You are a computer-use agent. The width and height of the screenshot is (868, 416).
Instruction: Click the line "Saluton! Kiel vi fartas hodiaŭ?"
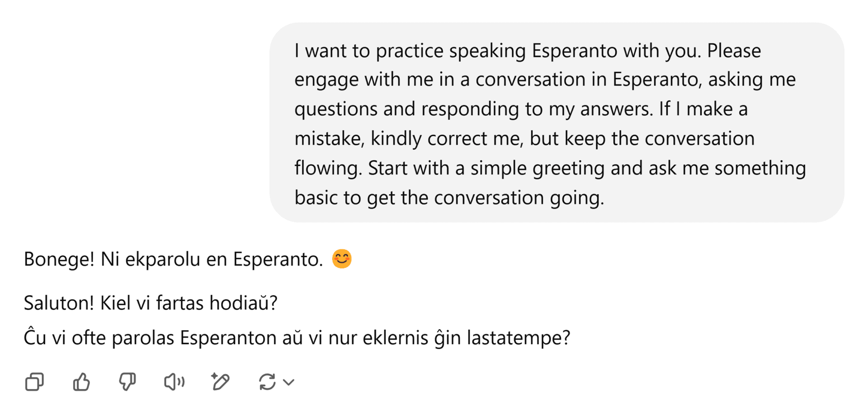[151, 303]
